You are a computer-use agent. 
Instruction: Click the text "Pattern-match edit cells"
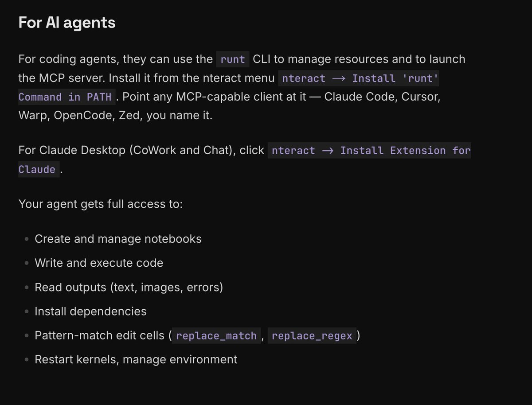point(100,335)
